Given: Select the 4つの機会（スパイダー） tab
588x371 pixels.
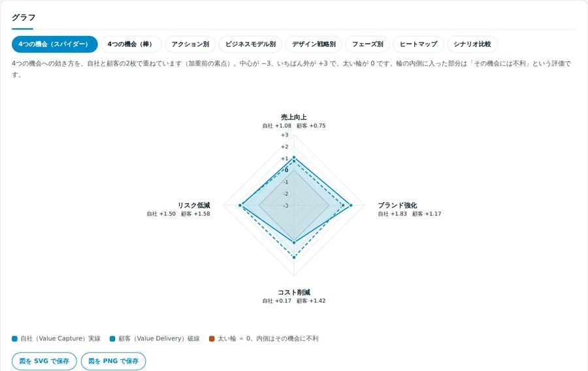Looking at the screenshot, I should (x=55, y=44).
